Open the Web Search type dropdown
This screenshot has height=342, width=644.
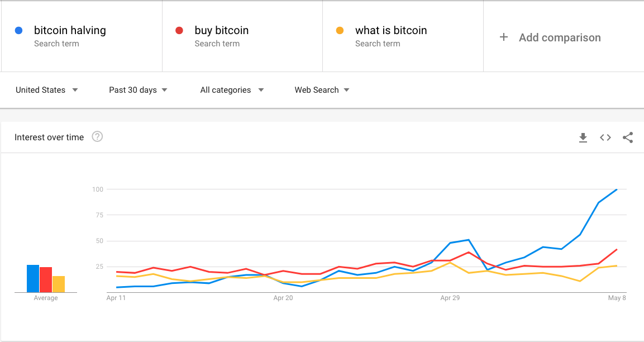(322, 90)
